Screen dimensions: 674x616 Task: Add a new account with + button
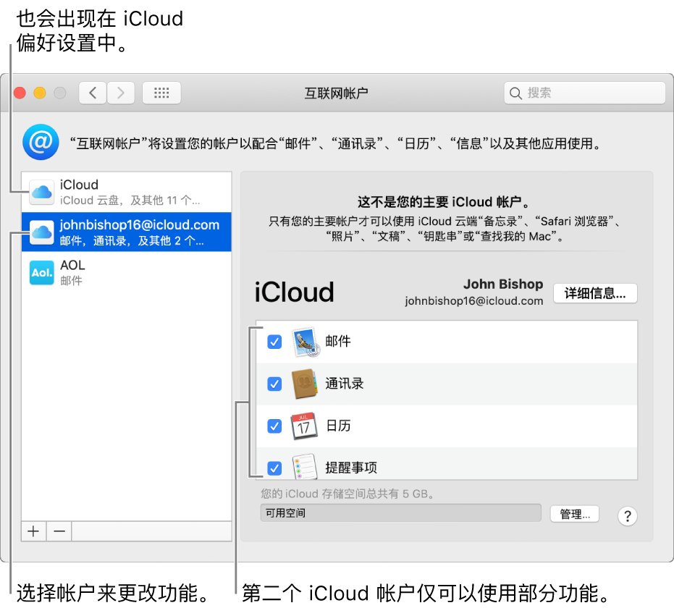tap(33, 531)
